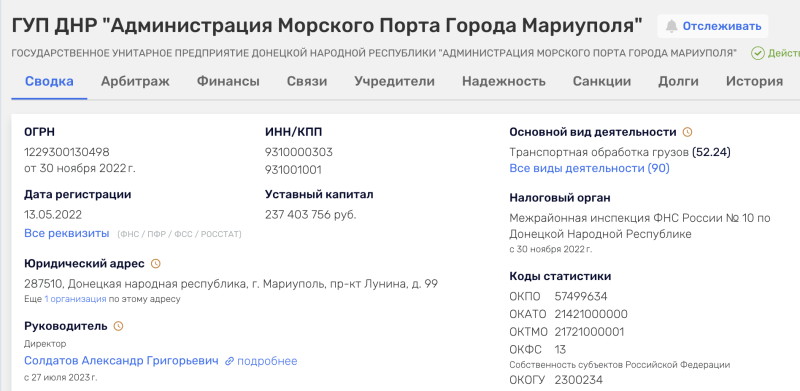Click the подробнее link

tap(267, 361)
